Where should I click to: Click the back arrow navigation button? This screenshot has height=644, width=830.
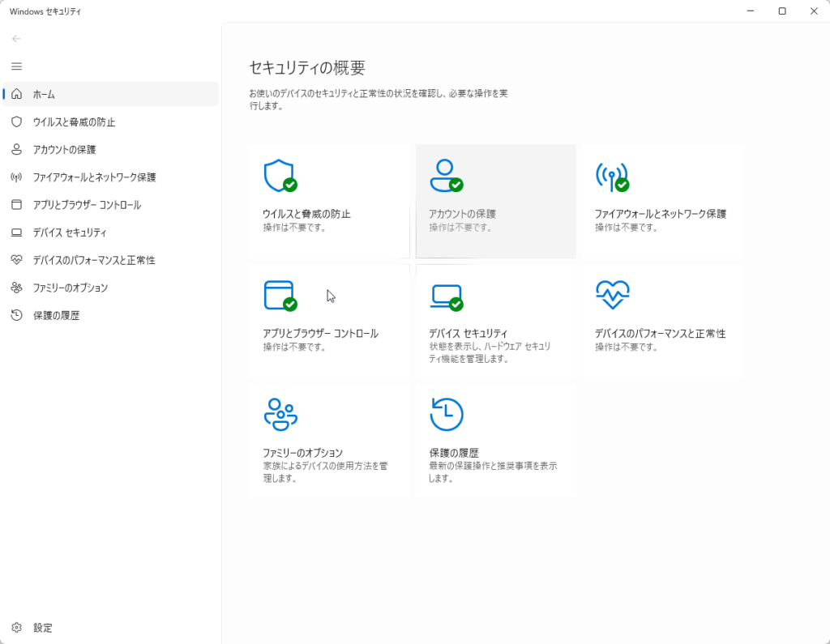tap(16, 38)
